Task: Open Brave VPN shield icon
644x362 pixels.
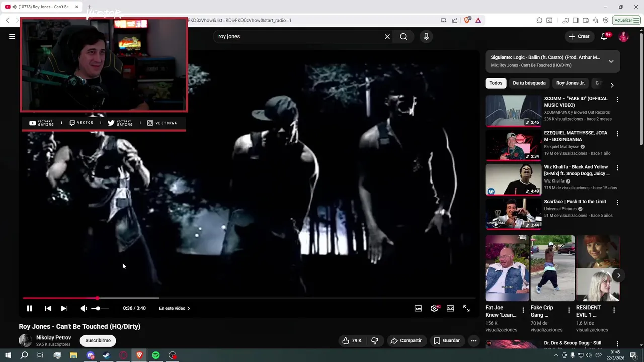Action: tap(606, 20)
